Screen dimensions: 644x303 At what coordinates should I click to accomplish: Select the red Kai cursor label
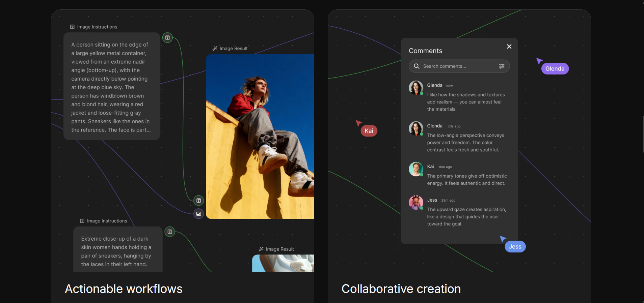pyautogui.click(x=369, y=131)
